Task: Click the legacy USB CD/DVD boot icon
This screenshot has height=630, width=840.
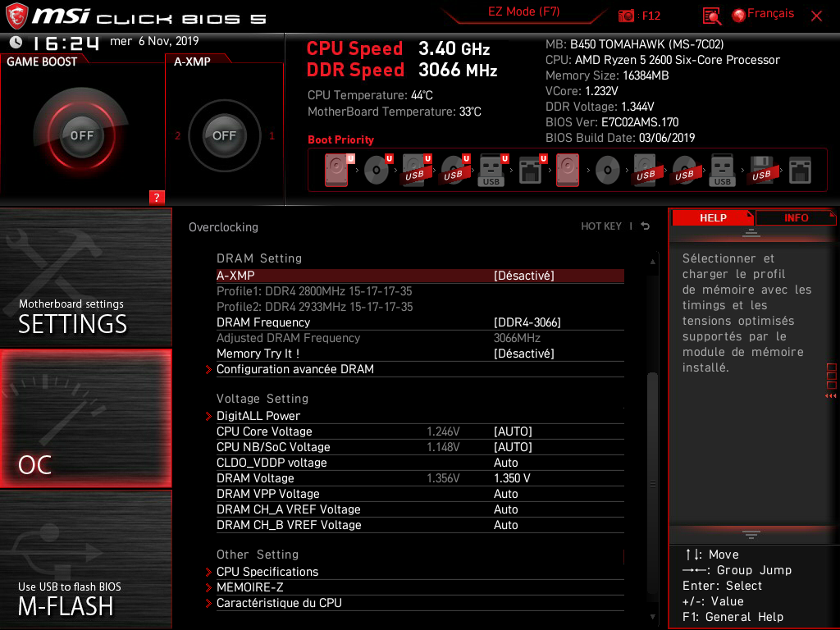Action: pos(684,171)
